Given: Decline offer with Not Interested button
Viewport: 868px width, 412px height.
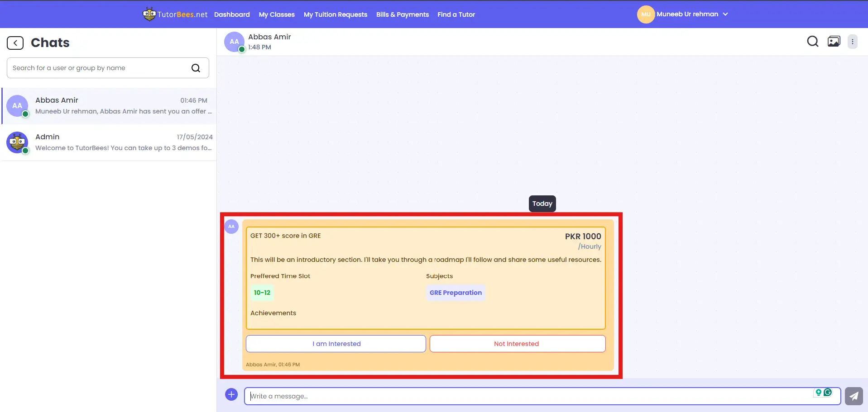Looking at the screenshot, I should pos(517,344).
